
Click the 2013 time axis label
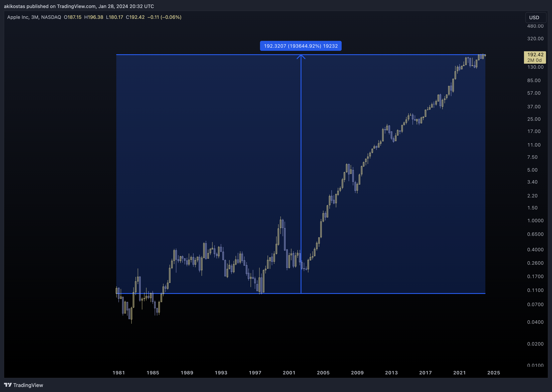[391, 373]
